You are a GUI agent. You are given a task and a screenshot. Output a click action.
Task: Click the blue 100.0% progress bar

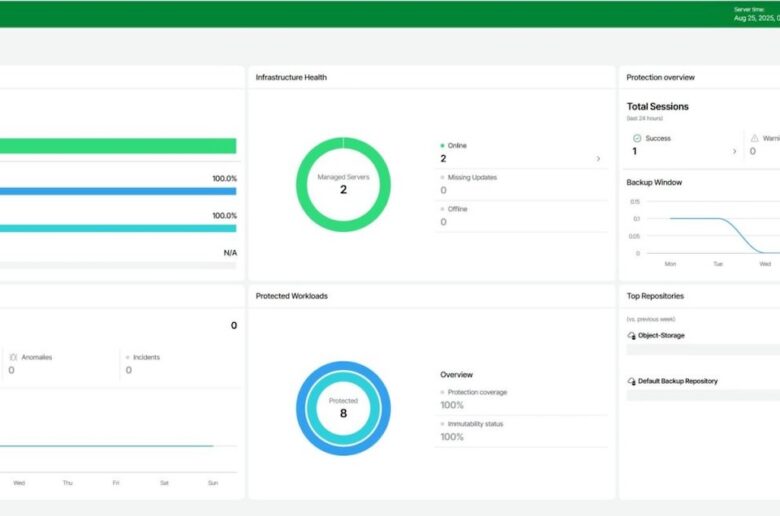(118, 191)
